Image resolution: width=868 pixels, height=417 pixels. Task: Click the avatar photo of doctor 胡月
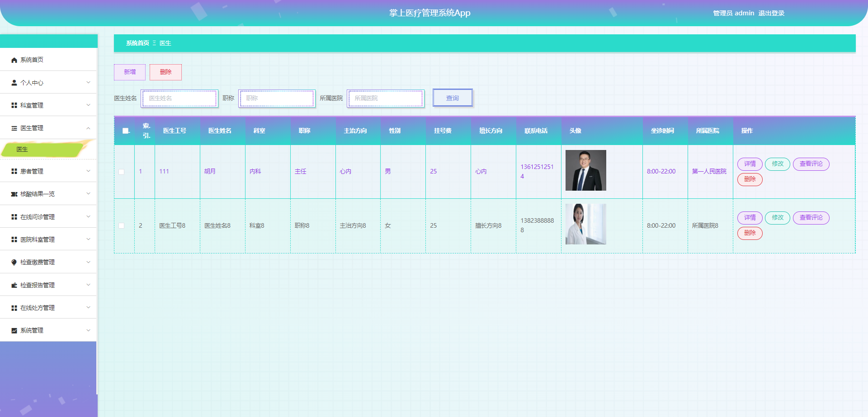(x=585, y=170)
